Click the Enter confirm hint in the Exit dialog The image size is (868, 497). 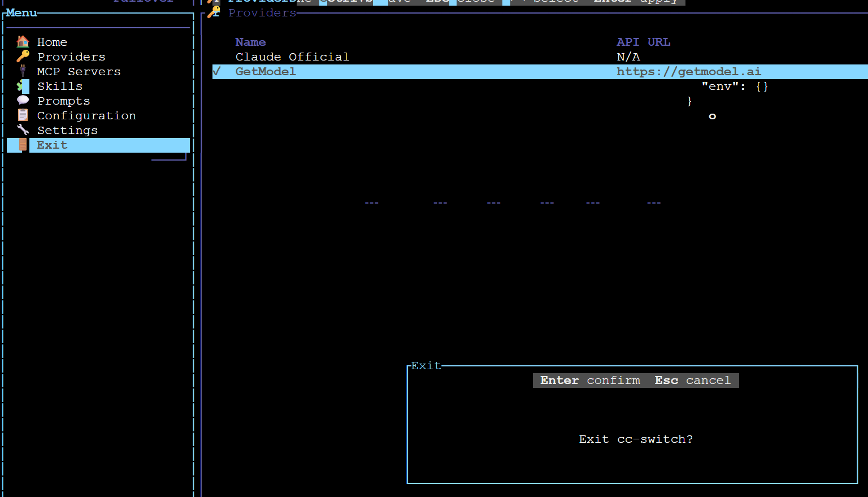coord(590,381)
